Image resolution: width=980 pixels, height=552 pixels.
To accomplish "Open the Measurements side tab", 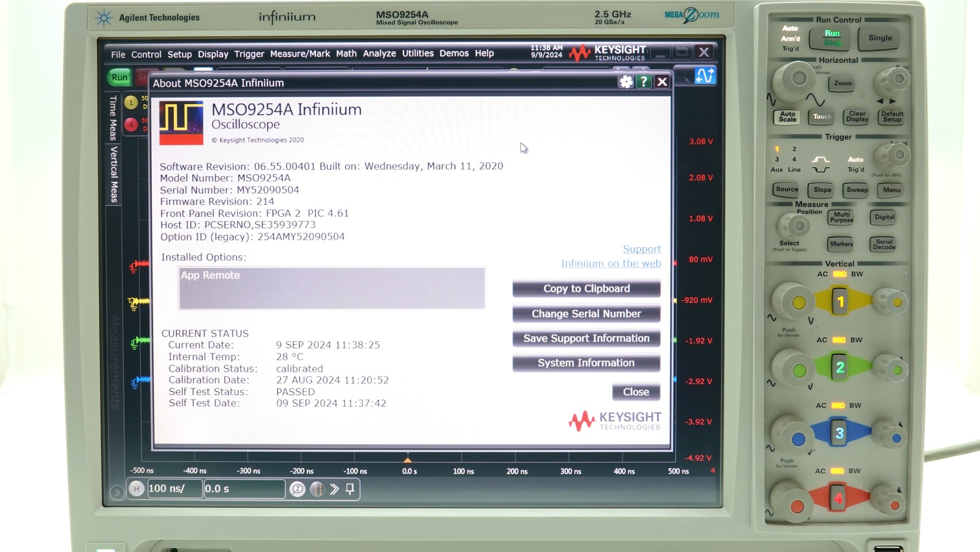I will (x=115, y=362).
